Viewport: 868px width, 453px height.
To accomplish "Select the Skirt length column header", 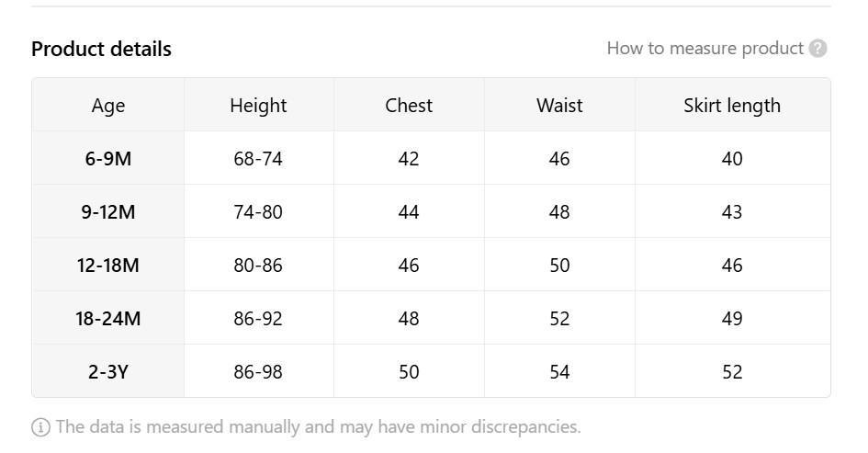I will tap(732, 106).
